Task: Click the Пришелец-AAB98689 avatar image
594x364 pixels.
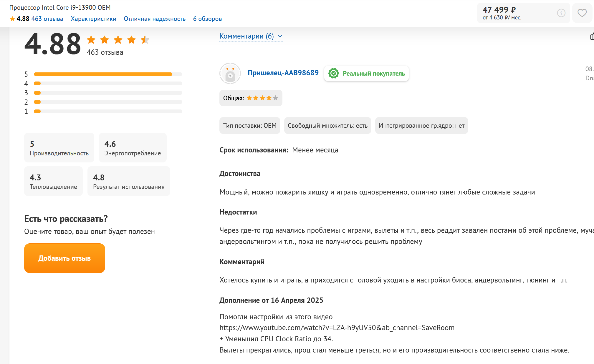Action: pyautogui.click(x=230, y=73)
